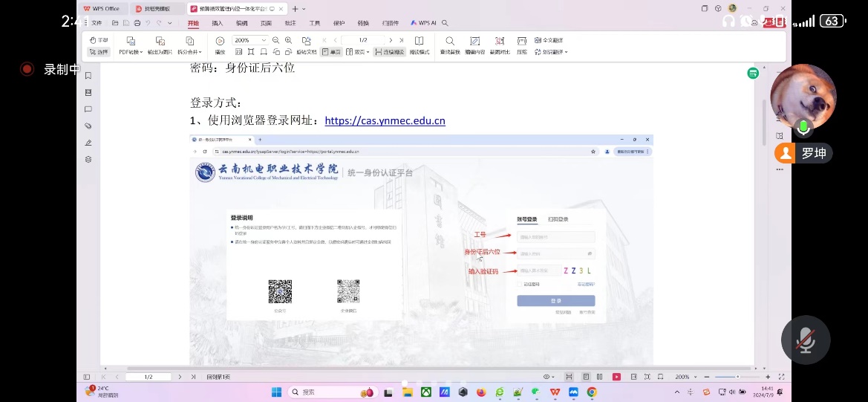Click the zoom out magnifier icon
Image resolution: width=868 pixels, height=402 pixels.
pyautogui.click(x=276, y=40)
